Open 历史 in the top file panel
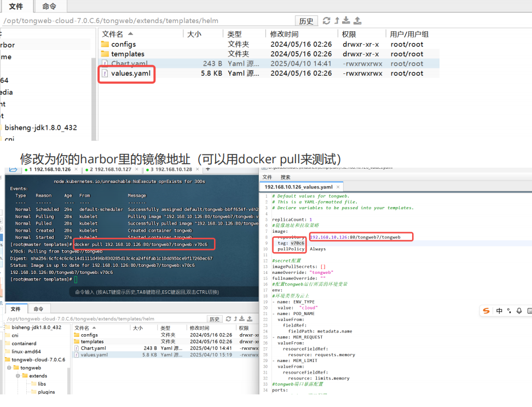 point(306,21)
